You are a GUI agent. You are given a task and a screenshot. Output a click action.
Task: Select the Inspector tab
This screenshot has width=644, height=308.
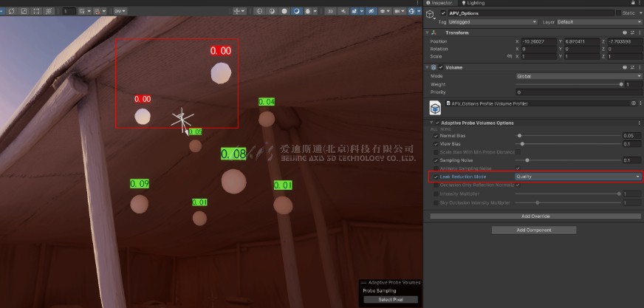pyautogui.click(x=441, y=3)
